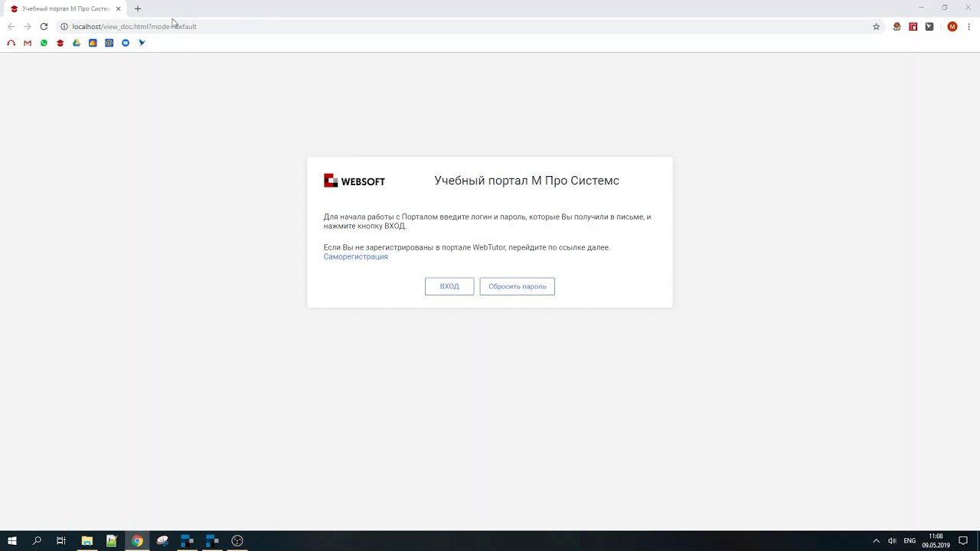Open the red arch bookmark
This screenshot has height=551, width=980.
(x=11, y=43)
